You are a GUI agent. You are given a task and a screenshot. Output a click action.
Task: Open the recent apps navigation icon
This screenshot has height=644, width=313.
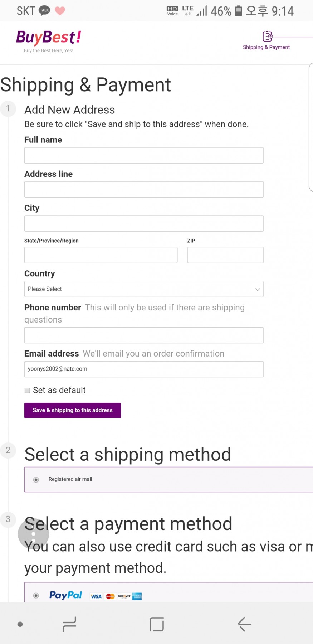point(69,624)
